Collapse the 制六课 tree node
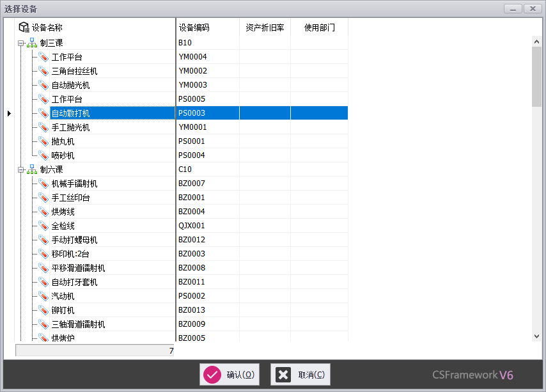546x392 pixels. pyautogui.click(x=21, y=169)
